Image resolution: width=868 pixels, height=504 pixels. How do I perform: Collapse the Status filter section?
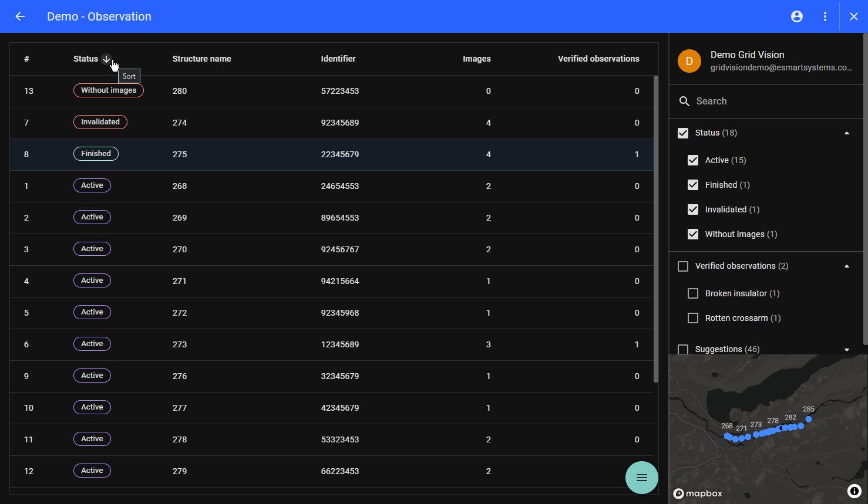(x=846, y=133)
